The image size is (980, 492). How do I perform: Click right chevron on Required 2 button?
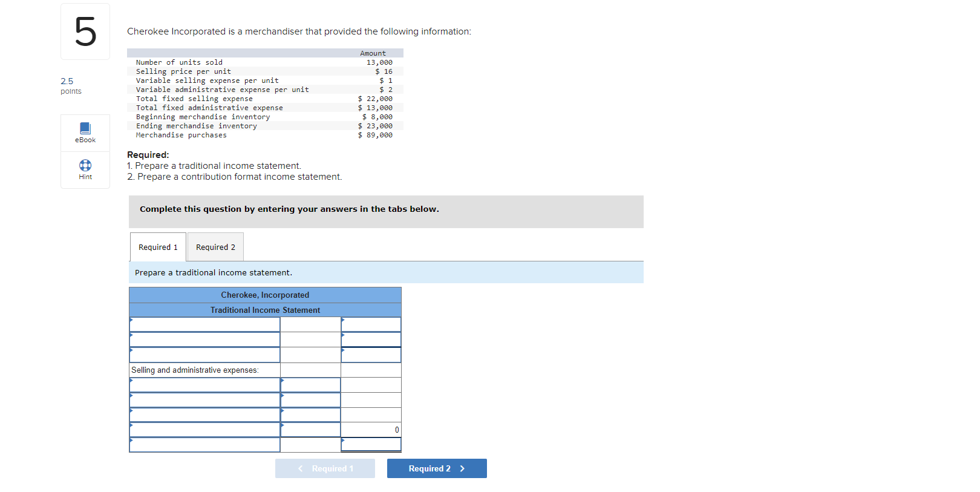click(x=462, y=468)
